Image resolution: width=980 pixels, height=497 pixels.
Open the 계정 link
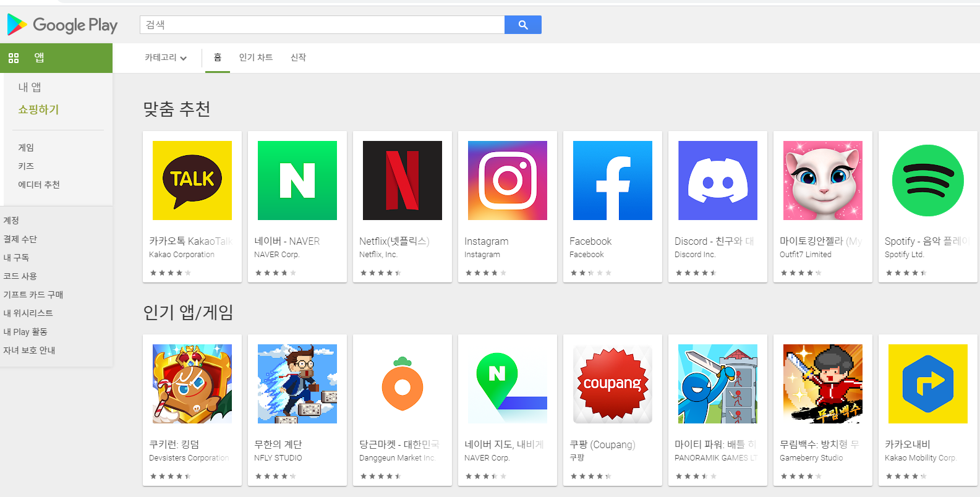(x=11, y=221)
